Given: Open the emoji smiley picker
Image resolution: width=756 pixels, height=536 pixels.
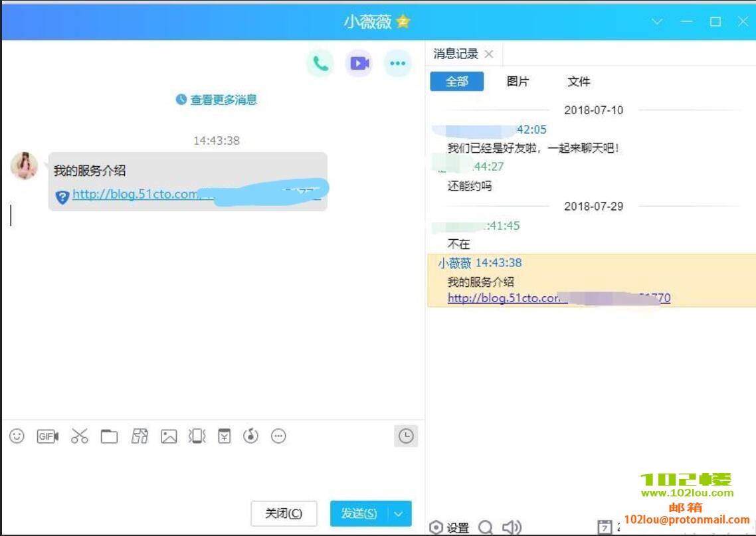Looking at the screenshot, I should 17,436.
